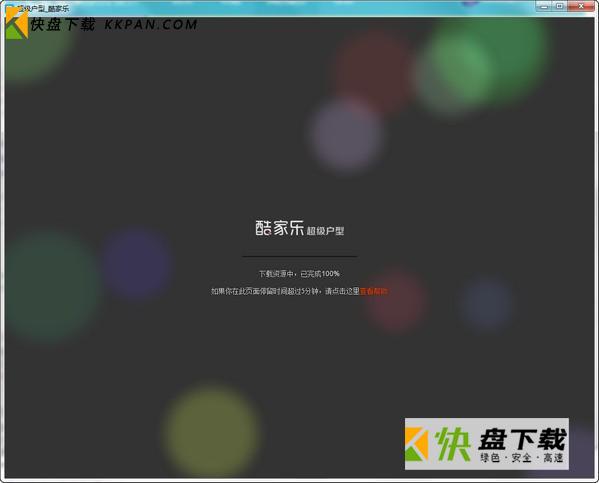Click '下载资源中, 已完成100%' status text

click(x=299, y=274)
